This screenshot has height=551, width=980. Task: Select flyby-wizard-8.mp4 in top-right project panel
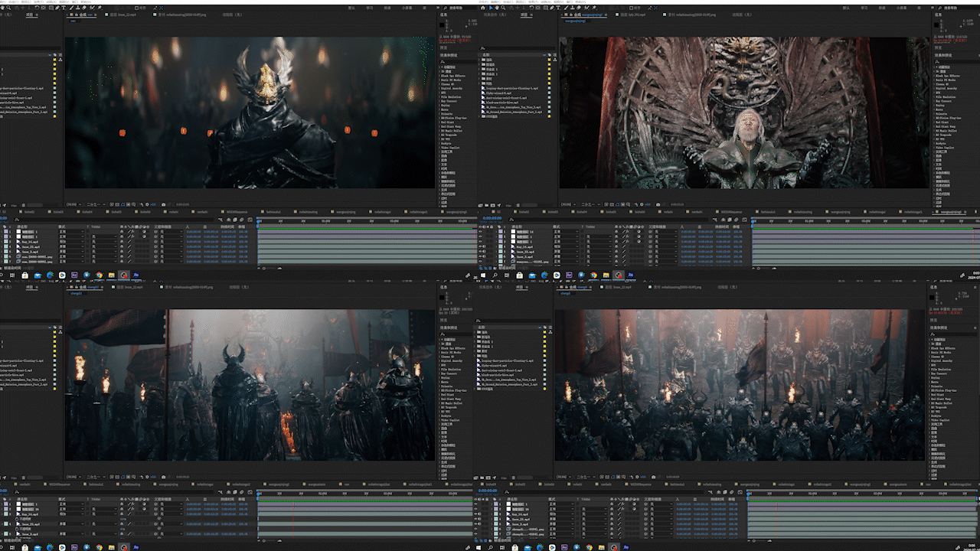coord(497,93)
